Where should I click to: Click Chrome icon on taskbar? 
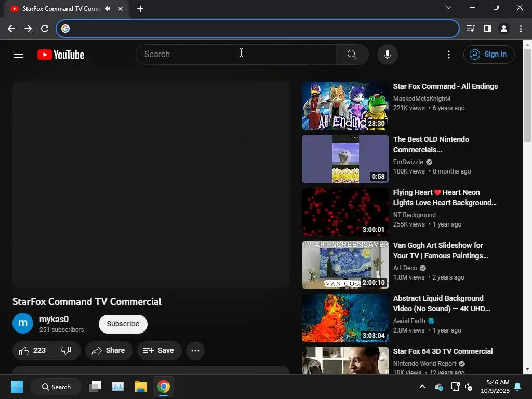(x=163, y=387)
